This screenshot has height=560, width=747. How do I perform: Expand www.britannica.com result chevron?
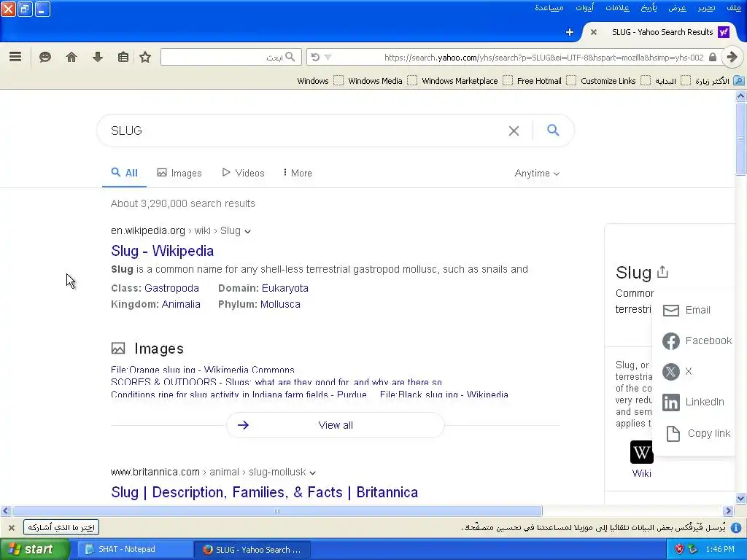click(312, 472)
